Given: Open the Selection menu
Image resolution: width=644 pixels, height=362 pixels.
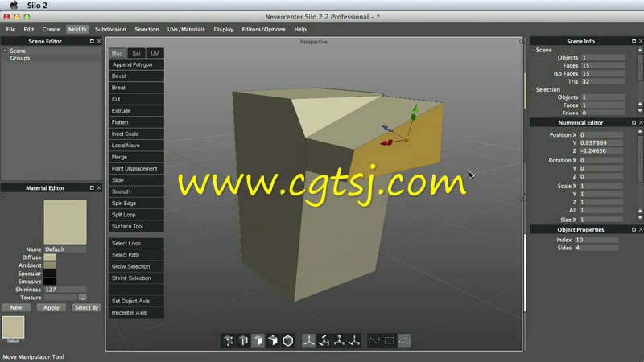Looking at the screenshot, I should tap(147, 29).
